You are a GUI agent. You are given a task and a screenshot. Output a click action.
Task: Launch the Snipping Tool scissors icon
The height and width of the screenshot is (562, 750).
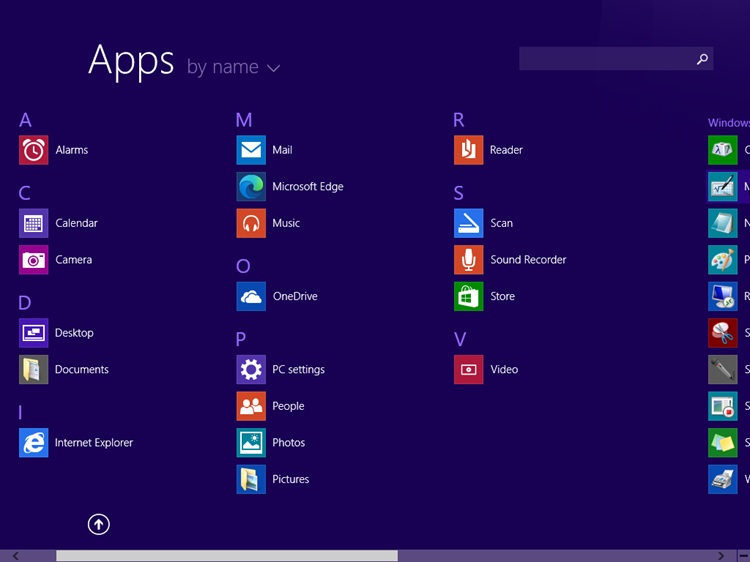coord(723,333)
